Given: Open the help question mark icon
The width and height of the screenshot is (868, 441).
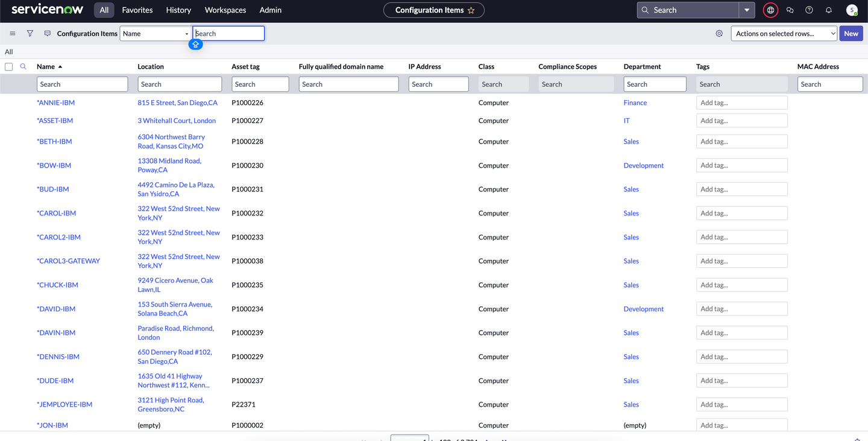Looking at the screenshot, I should (x=809, y=10).
